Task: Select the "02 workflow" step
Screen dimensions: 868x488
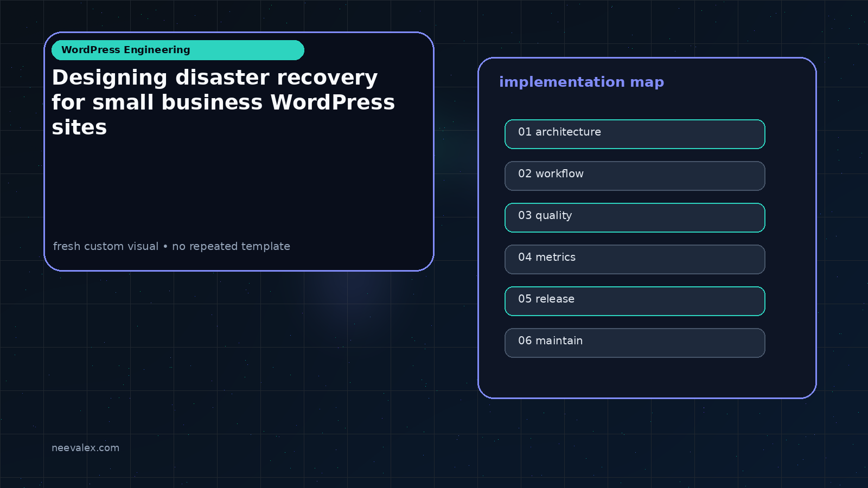Action: (635, 176)
